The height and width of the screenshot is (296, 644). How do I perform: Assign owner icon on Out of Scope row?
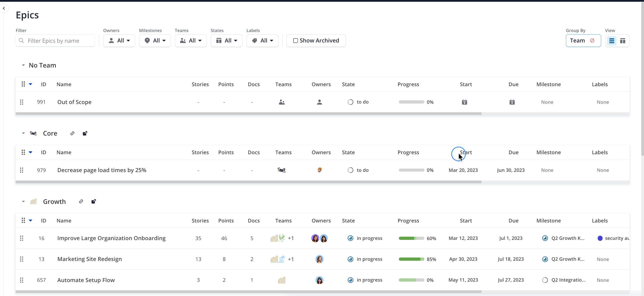(x=319, y=102)
